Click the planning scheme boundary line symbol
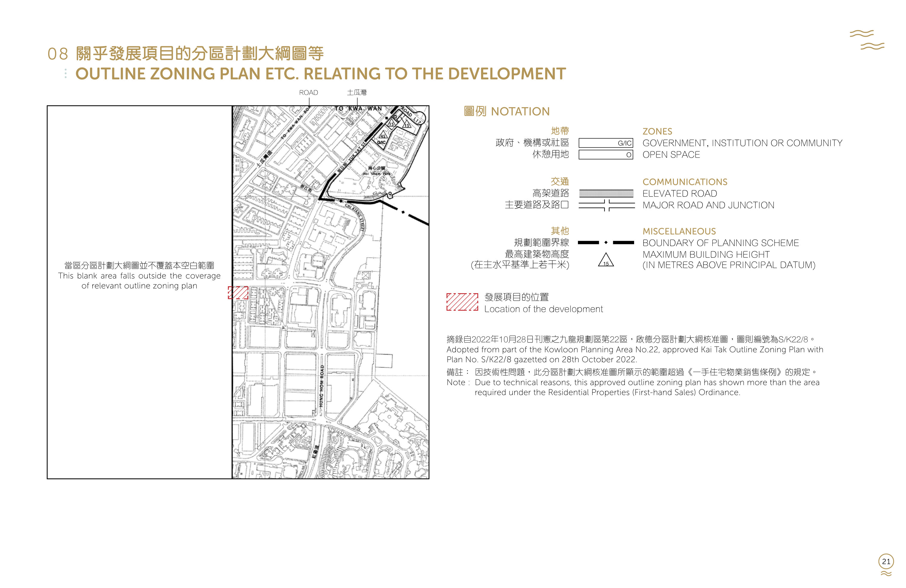906x588 pixels. (x=606, y=242)
